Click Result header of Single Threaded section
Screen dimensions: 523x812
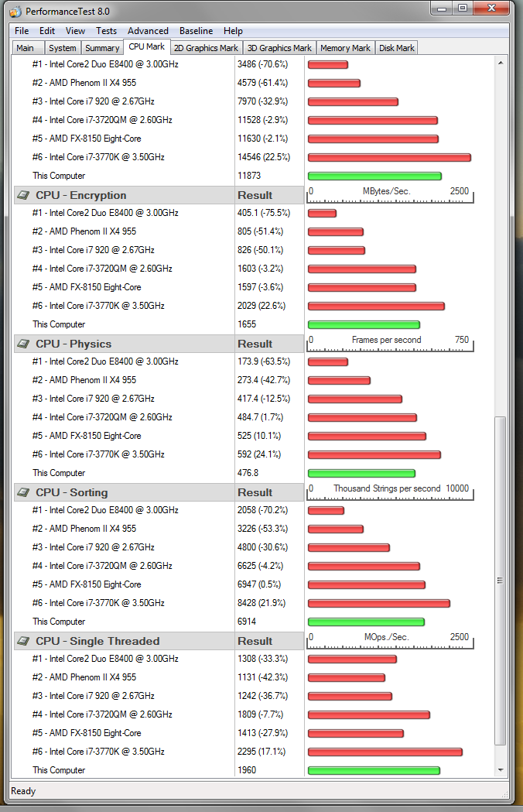click(x=269, y=641)
